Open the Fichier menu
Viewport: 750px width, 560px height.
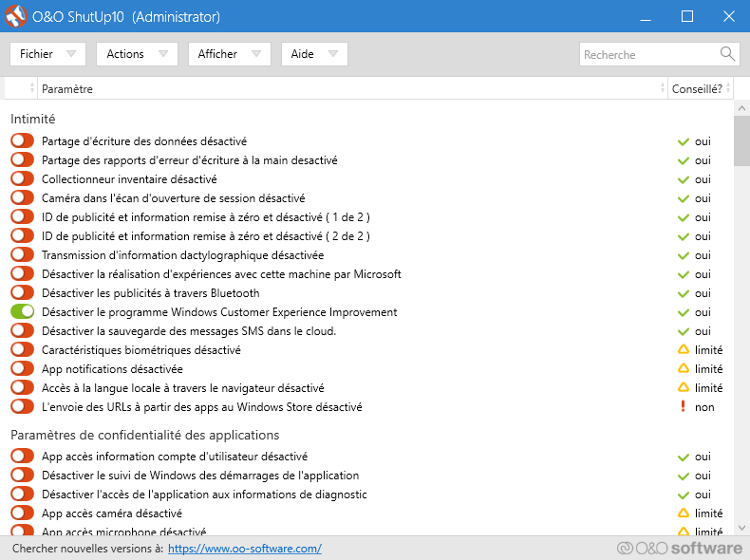click(x=47, y=54)
